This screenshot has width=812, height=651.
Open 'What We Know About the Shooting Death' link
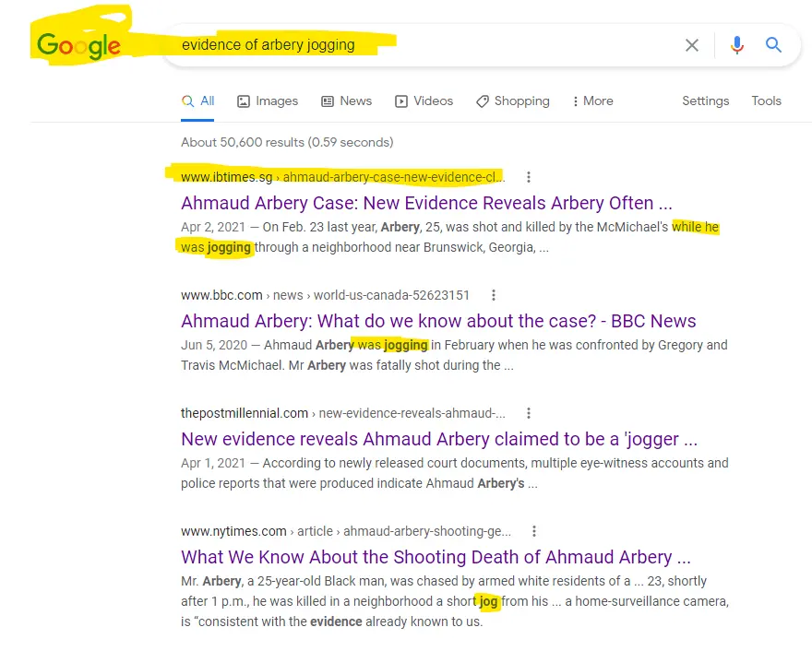436,557
